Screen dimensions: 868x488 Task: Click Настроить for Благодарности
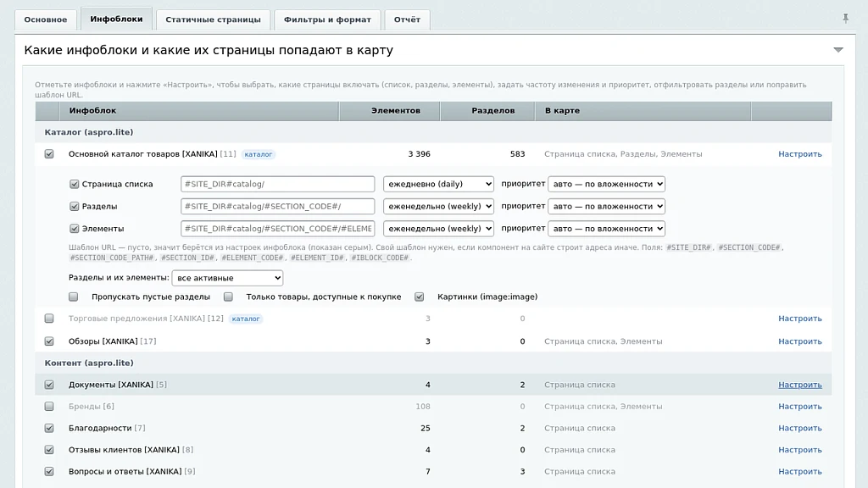pos(800,428)
